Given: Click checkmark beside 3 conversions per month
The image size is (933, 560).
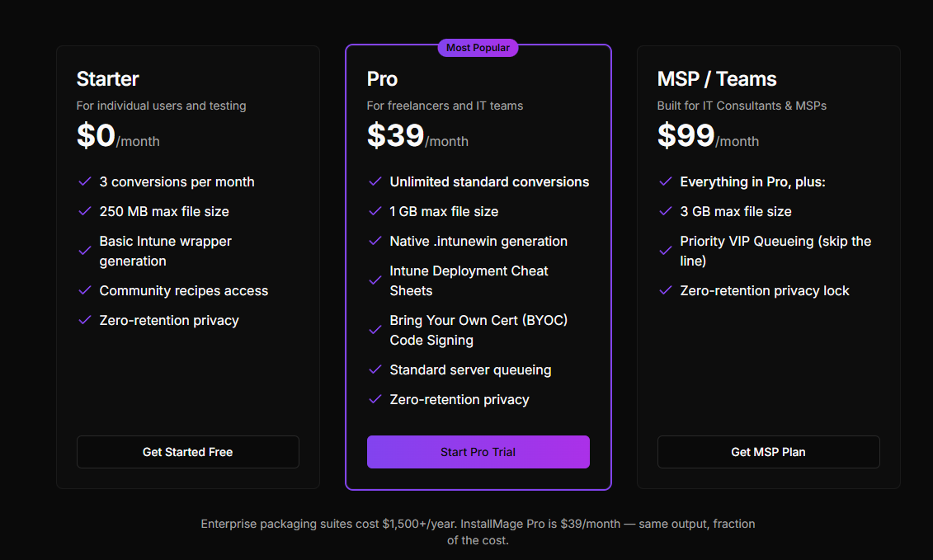Looking at the screenshot, I should coord(84,181).
